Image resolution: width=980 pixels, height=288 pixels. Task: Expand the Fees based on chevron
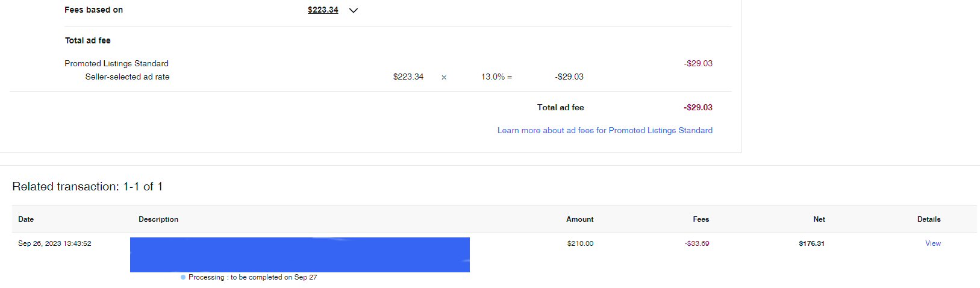coord(354,10)
